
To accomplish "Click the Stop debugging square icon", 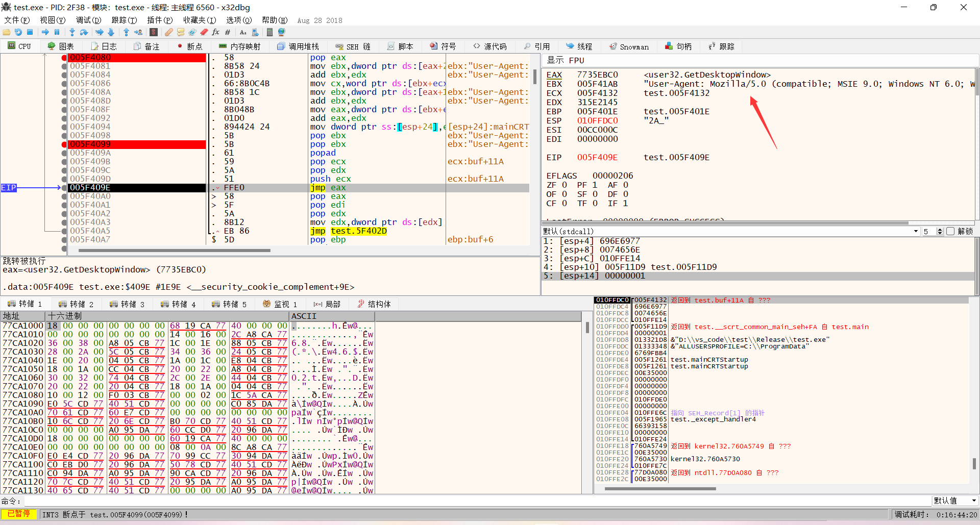I will (30, 32).
